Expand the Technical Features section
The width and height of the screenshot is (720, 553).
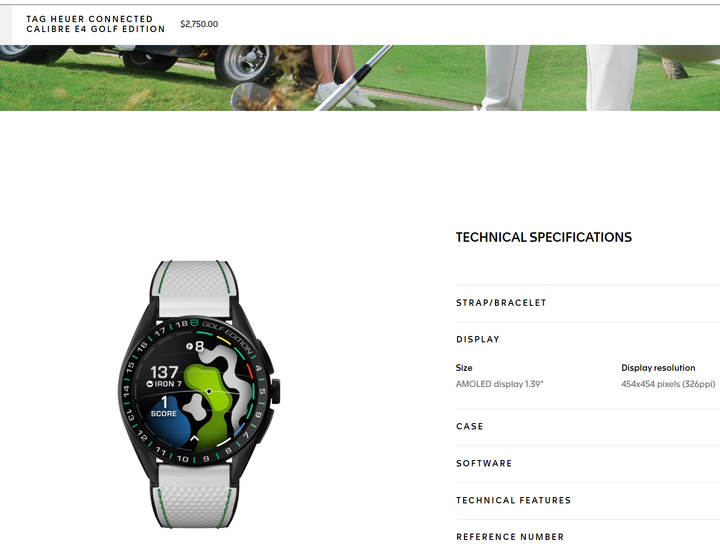(588, 501)
